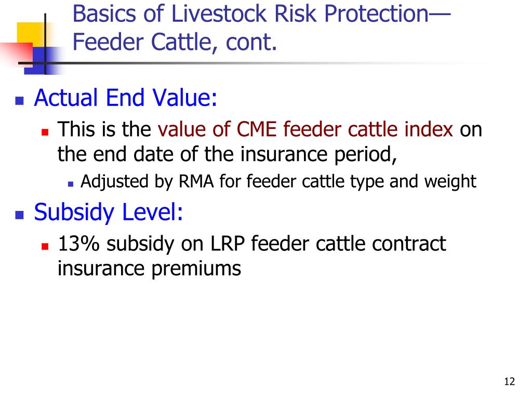
Task: Click the words 'insurance premiums'
Action: pos(149,269)
